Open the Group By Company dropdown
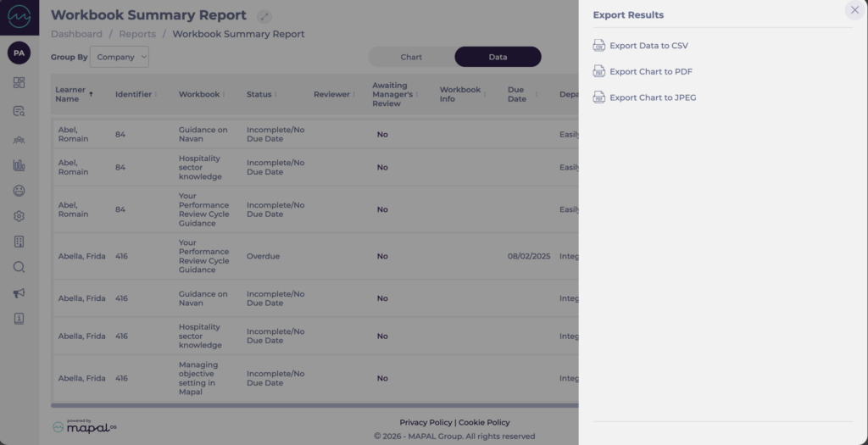 (x=120, y=57)
